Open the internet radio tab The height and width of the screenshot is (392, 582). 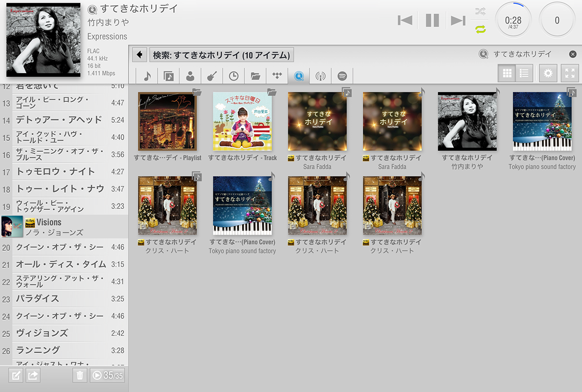pos(320,76)
